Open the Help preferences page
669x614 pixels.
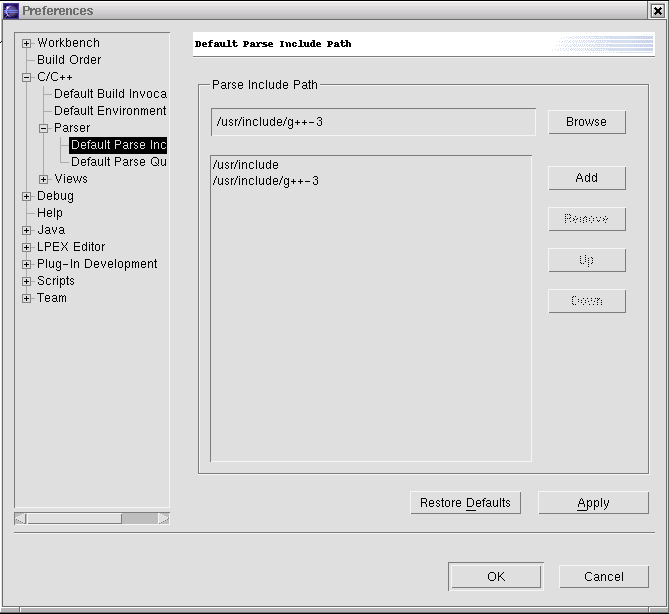pyautogui.click(x=50, y=213)
